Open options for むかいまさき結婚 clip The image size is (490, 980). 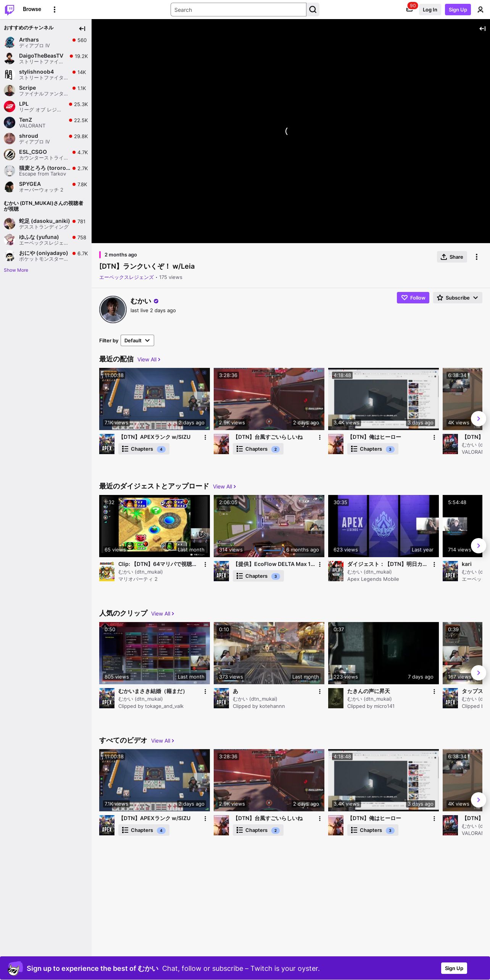coord(205,691)
